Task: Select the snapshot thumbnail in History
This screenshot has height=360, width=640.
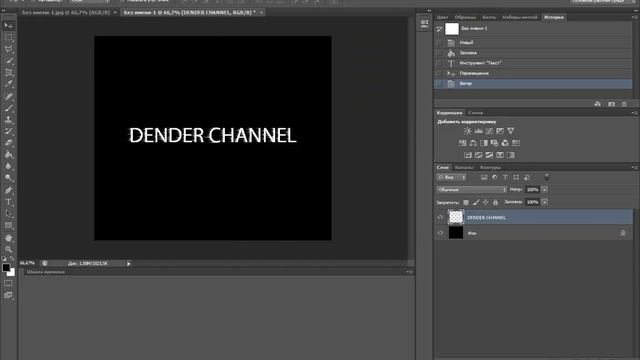Action: tap(452, 29)
